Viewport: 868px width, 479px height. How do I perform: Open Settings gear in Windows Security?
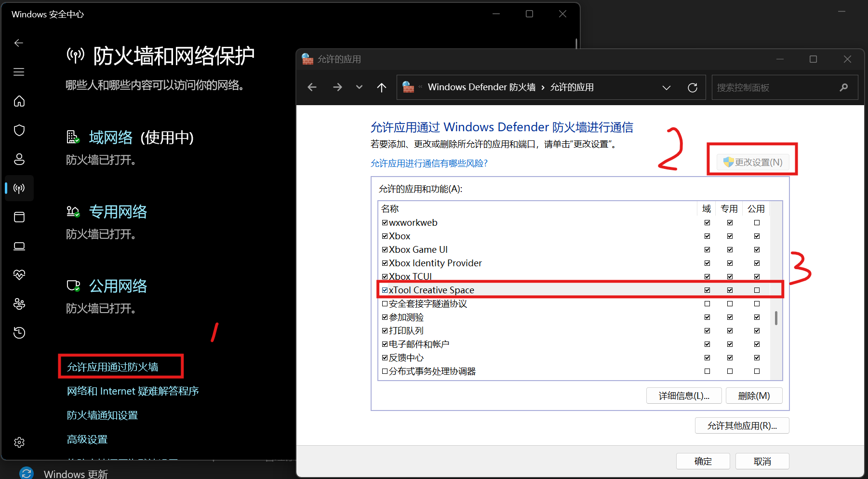click(x=19, y=442)
